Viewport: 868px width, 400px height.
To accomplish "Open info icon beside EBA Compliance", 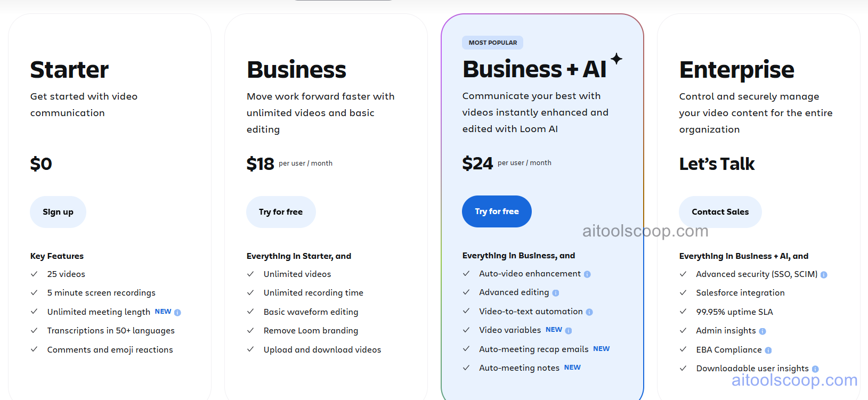I will (x=768, y=350).
